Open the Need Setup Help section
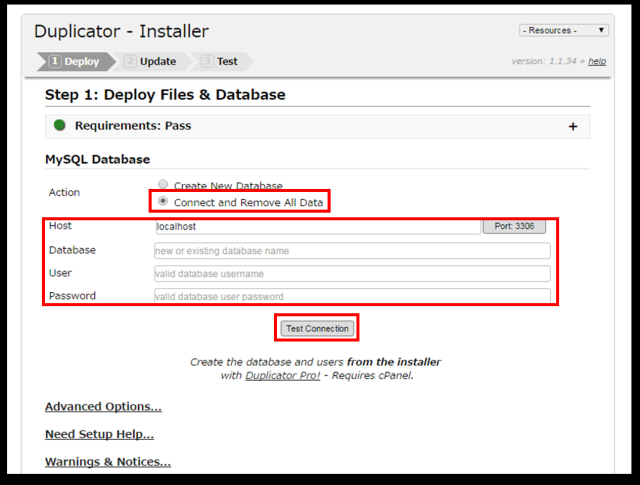 pyautogui.click(x=99, y=434)
